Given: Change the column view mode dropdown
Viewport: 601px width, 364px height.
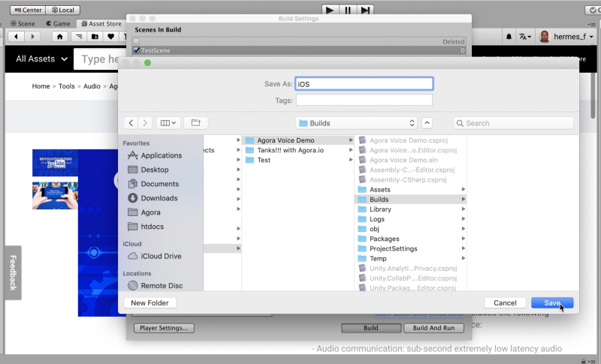Looking at the screenshot, I should tap(168, 123).
